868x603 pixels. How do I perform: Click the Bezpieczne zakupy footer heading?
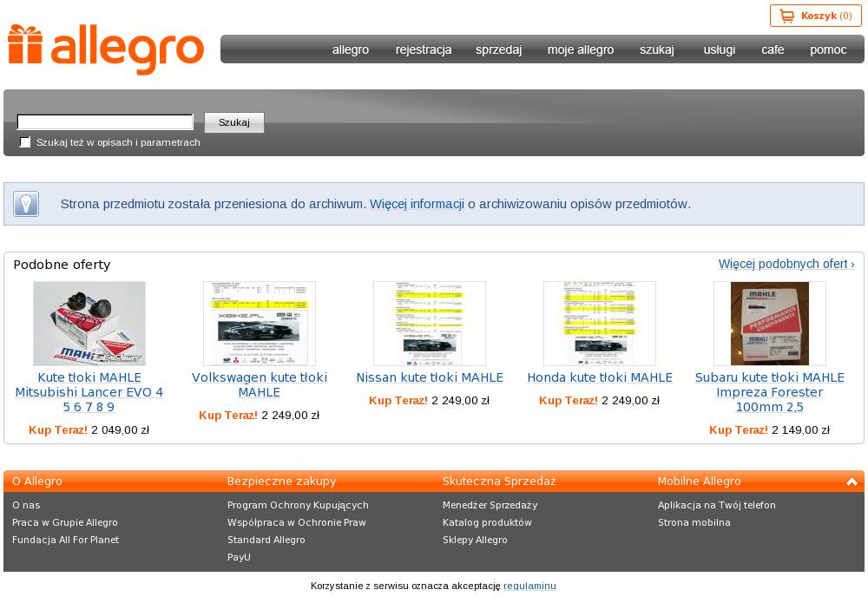pos(281,482)
